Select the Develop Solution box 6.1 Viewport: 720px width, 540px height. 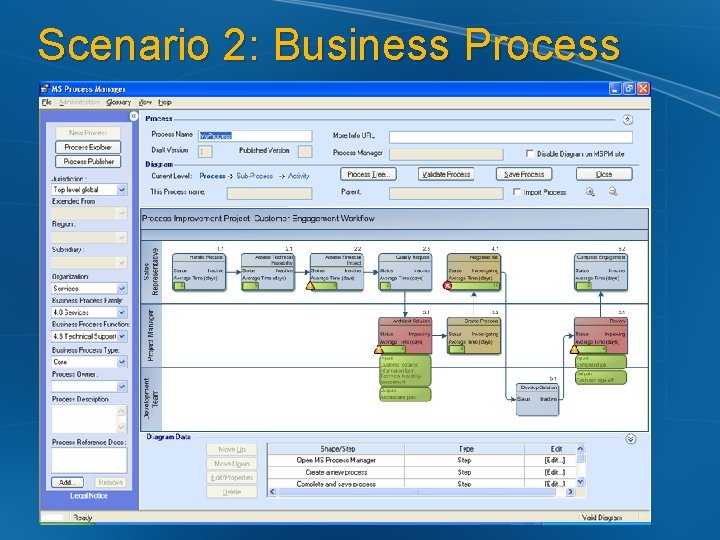point(537,399)
